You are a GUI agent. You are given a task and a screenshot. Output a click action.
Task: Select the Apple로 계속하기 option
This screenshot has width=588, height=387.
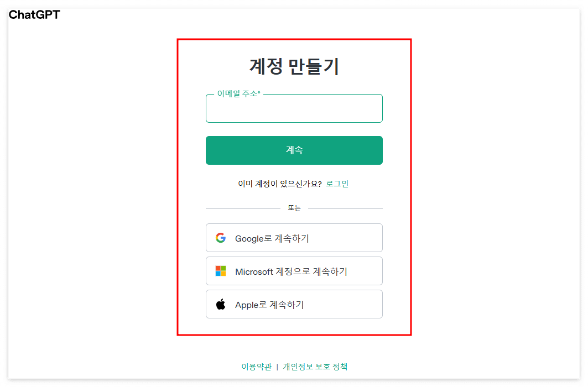coord(294,304)
